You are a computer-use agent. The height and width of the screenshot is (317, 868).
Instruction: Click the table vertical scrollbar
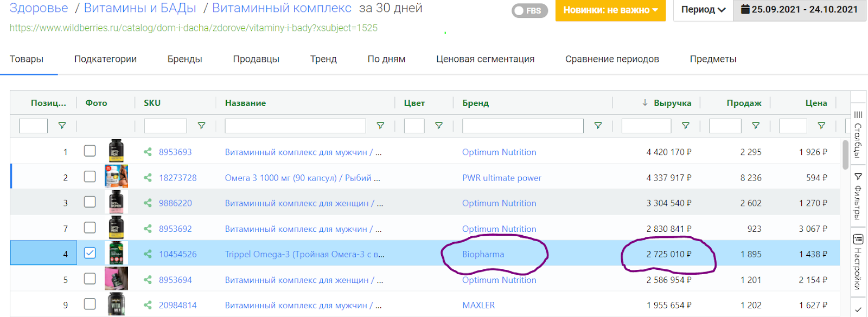(x=845, y=155)
